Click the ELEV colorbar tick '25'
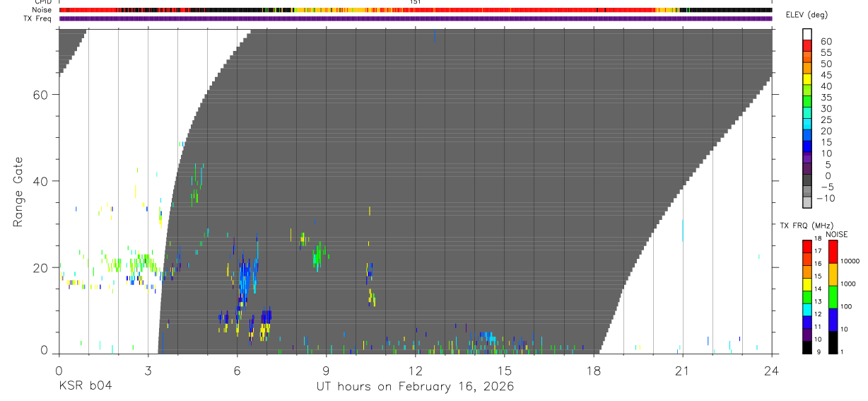Screen dimensions: 868x401 tap(826, 120)
